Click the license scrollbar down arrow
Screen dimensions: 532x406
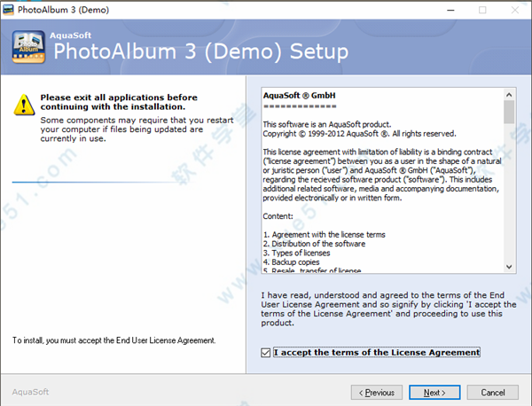tap(509, 267)
